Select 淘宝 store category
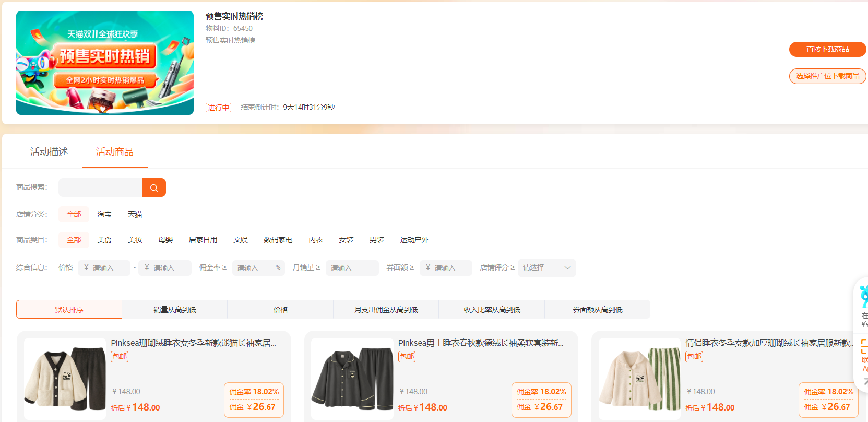The image size is (868, 422). pos(104,214)
